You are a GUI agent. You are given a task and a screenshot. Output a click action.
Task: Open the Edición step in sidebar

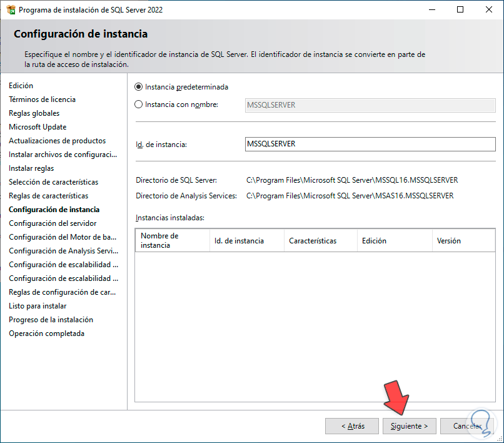(21, 86)
